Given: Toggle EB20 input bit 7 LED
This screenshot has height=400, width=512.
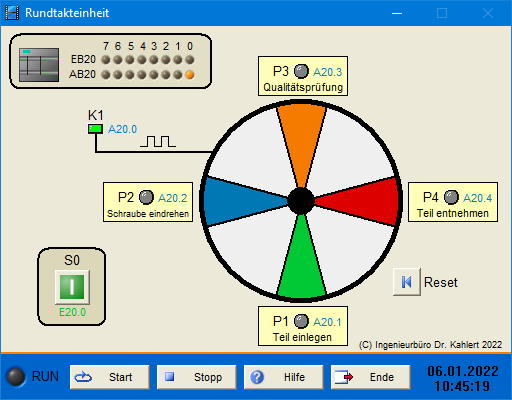Looking at the screenshot, I should 106,60.
